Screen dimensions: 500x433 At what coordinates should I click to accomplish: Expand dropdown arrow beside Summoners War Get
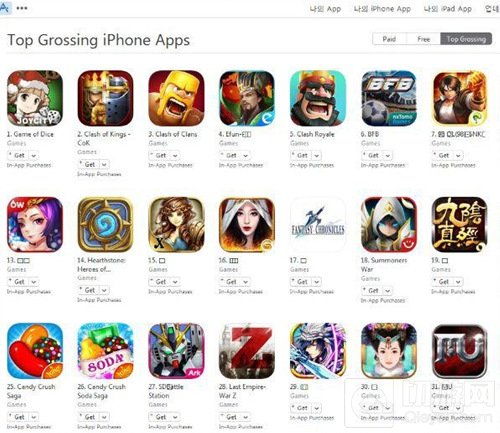point(387,291)
